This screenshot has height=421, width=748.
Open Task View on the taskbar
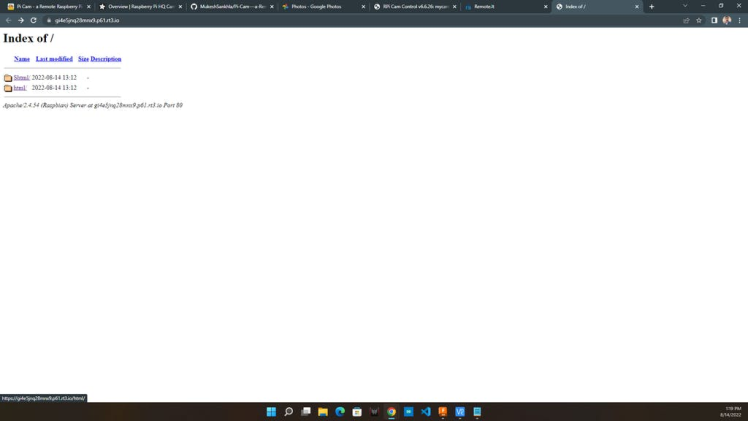(305, 411)
